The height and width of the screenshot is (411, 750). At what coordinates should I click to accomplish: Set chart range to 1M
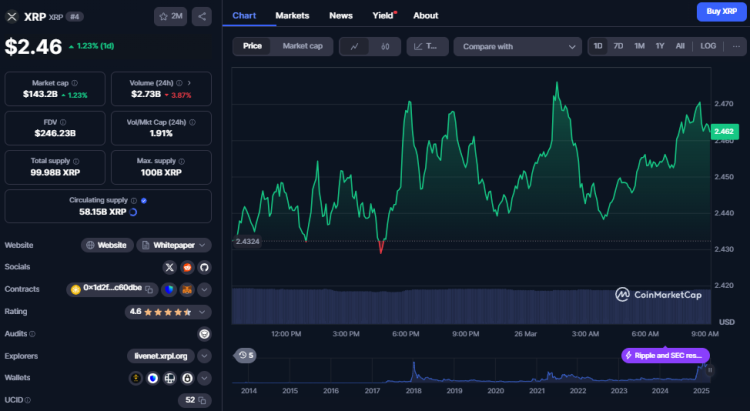[x=640, y=46]
